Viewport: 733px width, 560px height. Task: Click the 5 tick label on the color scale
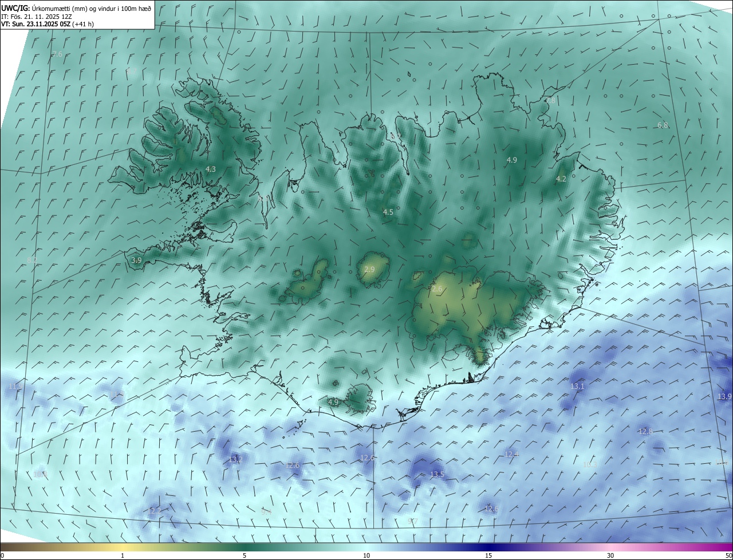245,555
